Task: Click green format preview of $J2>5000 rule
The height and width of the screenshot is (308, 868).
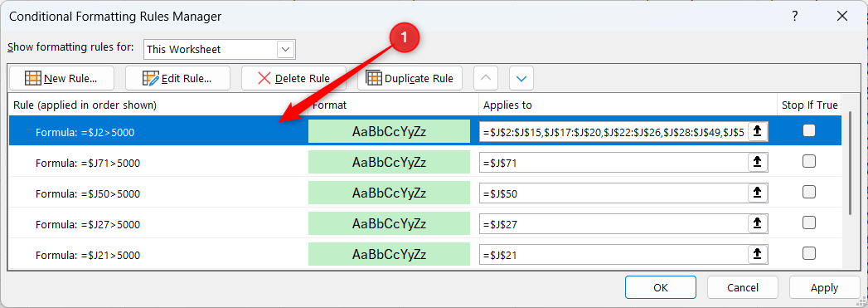Action: click(389, 131)
